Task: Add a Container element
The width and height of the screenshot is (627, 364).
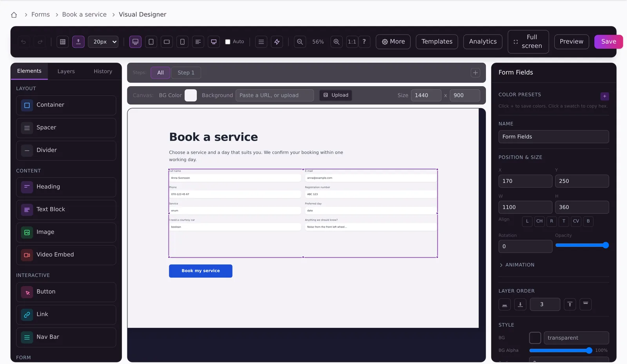Action: tap(66, 105)
